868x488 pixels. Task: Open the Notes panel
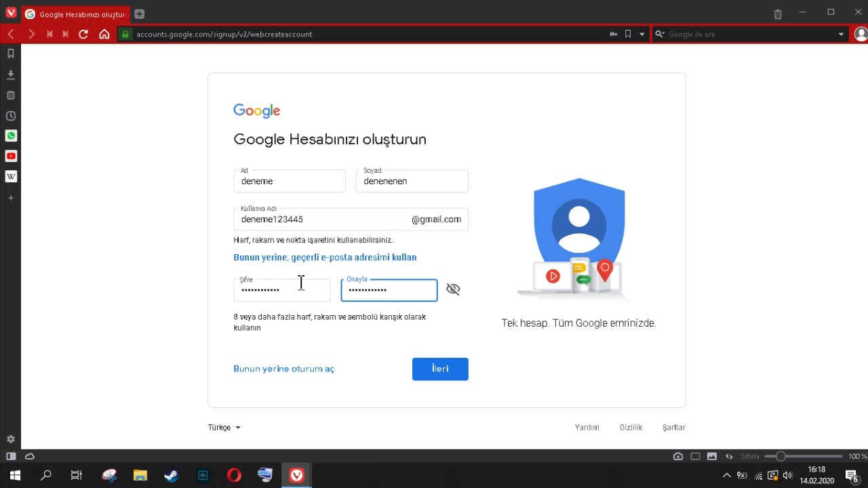11,96
